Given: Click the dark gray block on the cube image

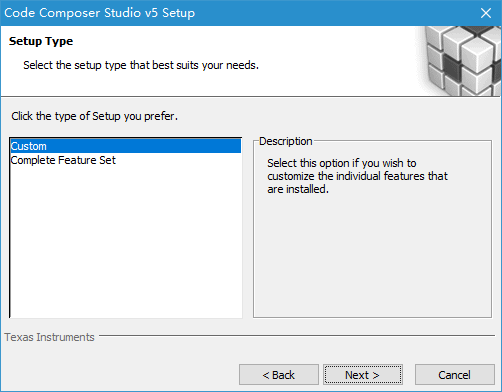Looking at the screenshot, I should click(x=452, y=66).
